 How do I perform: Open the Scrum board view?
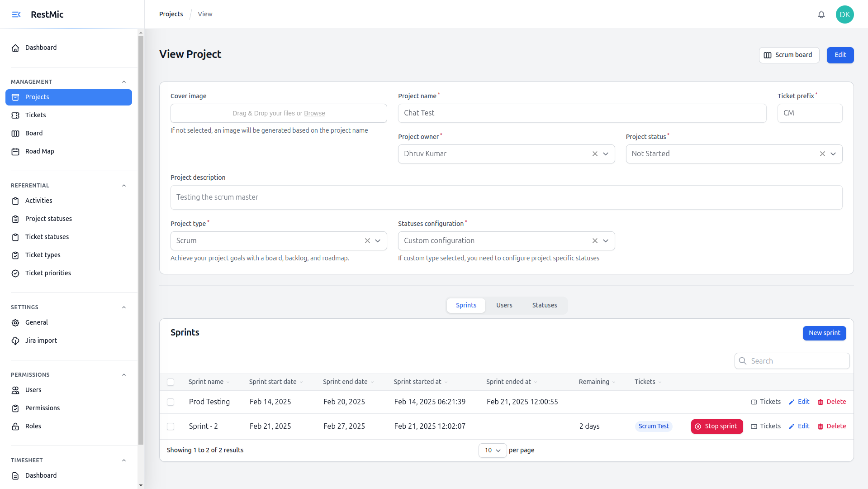point(789,55)
